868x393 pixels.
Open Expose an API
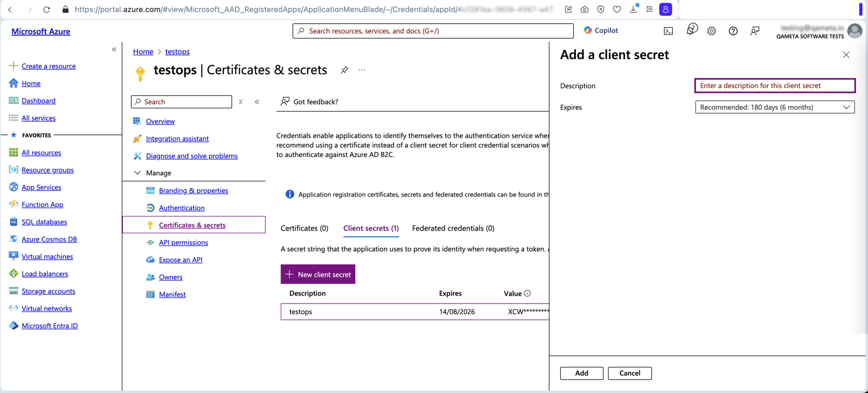(x=181, y=260)
